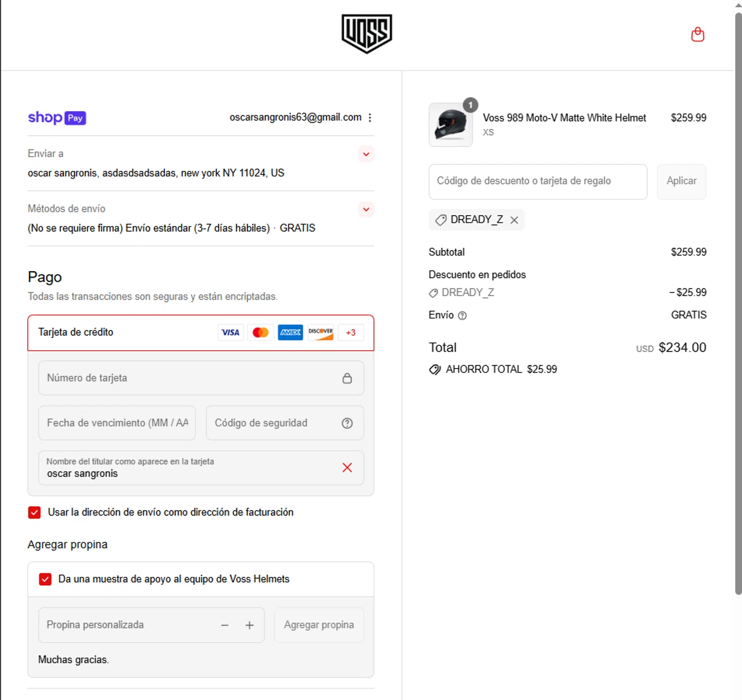Image resolution: width=742 pixels, height=700 pixels.
Task: Click the Voss 989 Moto-V Matte White Helmet title
Action: tap(564, 118)
